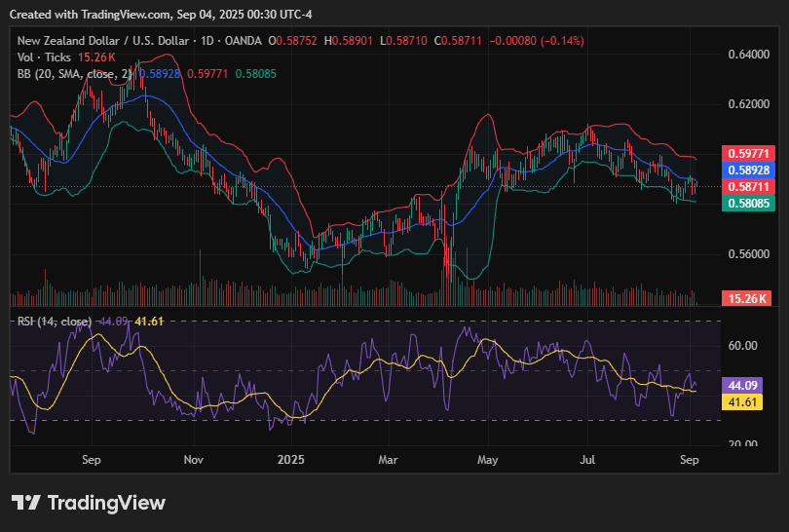Click the red BB upper value 0.59771 in legend
The height and width of the screenshot is (532, 789).
tap(207, 74)
